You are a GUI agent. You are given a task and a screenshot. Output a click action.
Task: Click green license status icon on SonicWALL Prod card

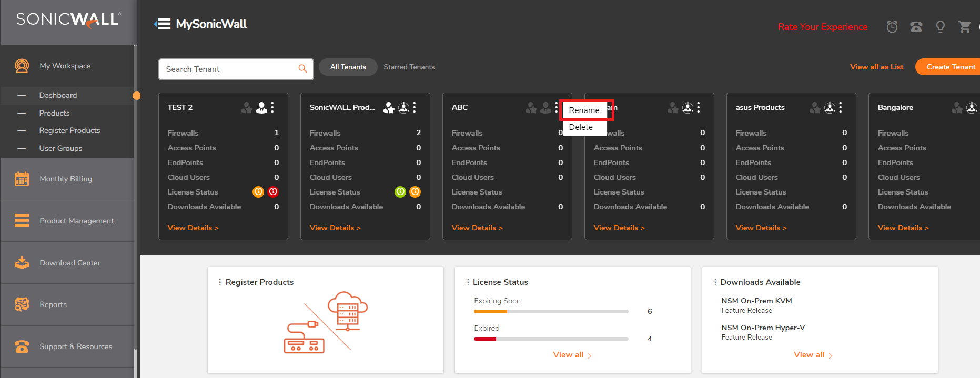(400, 192)
